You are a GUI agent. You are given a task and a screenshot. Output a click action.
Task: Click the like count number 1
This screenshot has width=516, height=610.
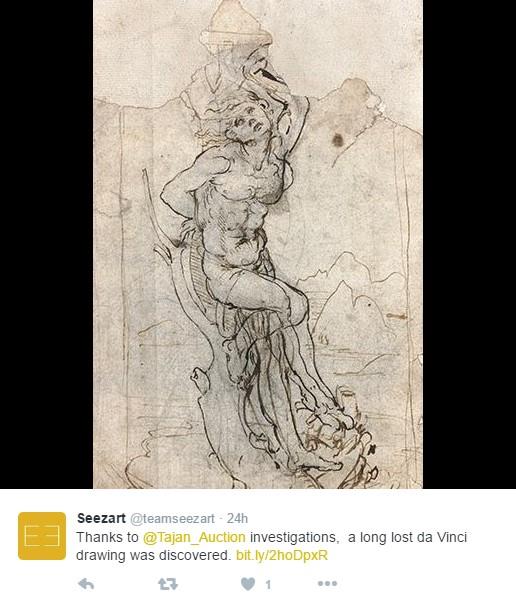(268, 584)
